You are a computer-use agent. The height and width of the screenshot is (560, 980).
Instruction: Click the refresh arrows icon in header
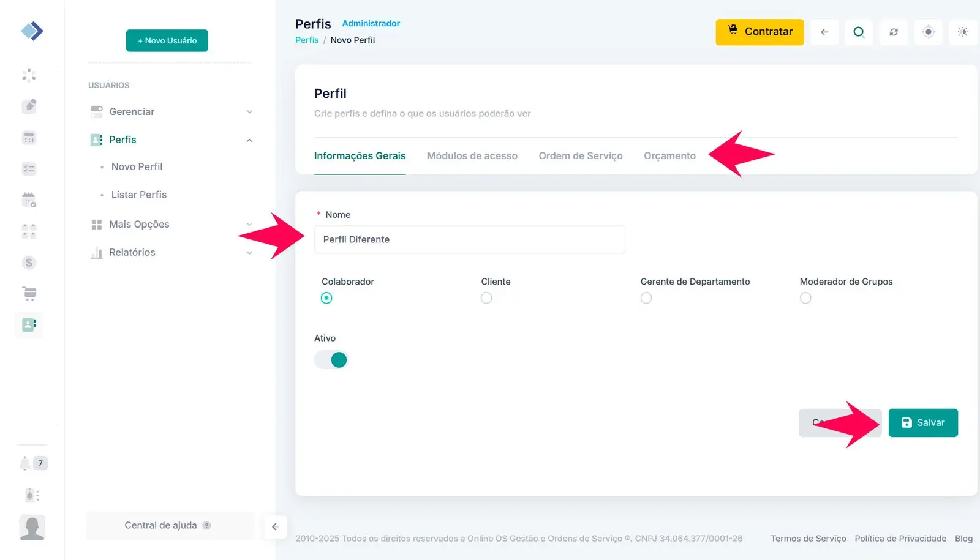894,32
